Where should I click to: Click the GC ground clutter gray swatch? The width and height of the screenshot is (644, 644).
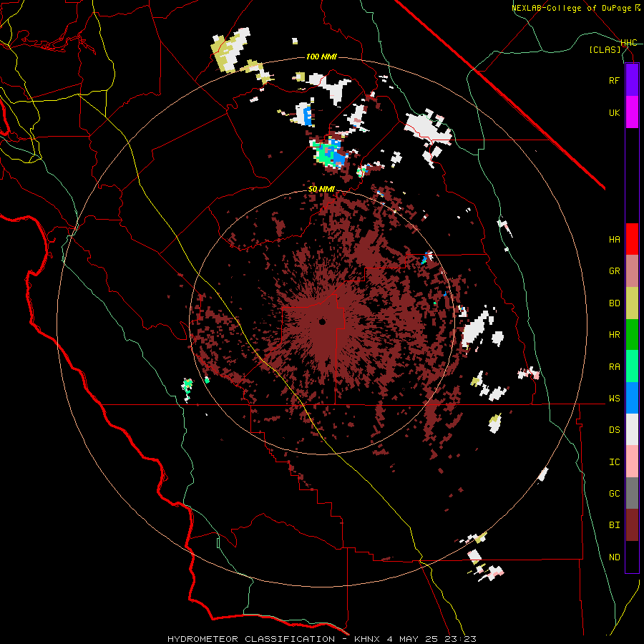pos(632,493)
